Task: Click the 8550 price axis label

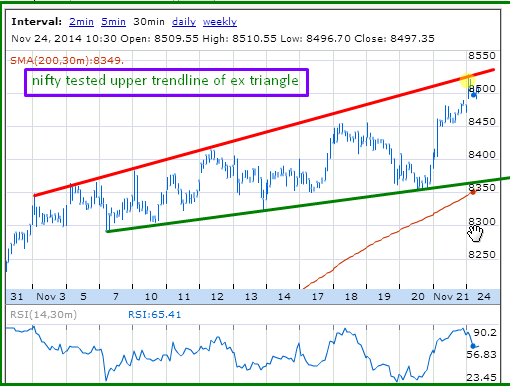Action: pyautogui.click(x=482, y=56)
